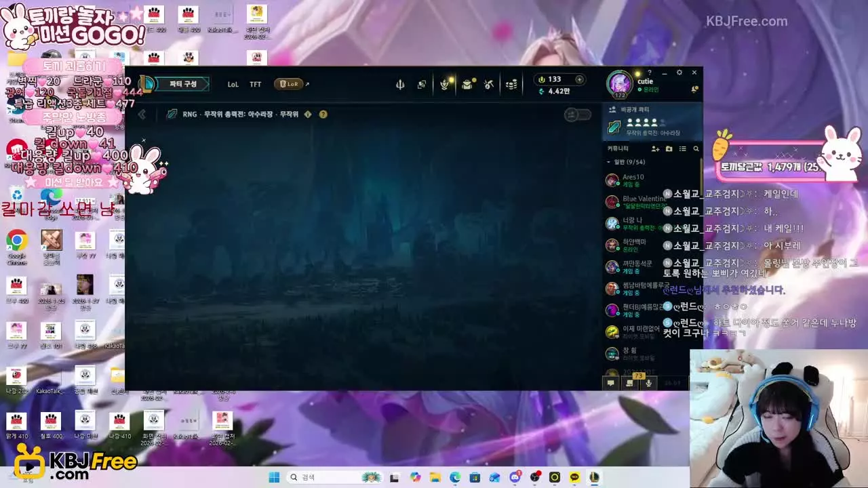Select friend 너랑 나 in the list
868x488 pixels.
(x=652, y=224)
